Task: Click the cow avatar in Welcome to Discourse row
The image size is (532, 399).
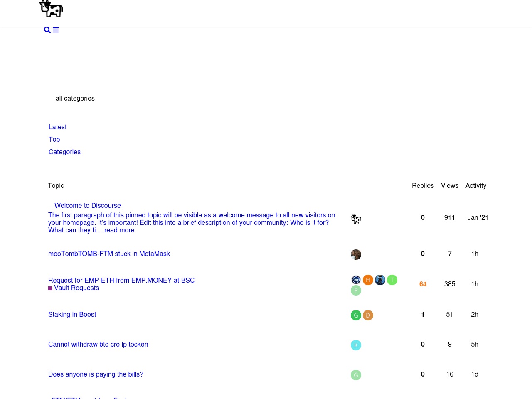Action: click(x=356, y=219)
